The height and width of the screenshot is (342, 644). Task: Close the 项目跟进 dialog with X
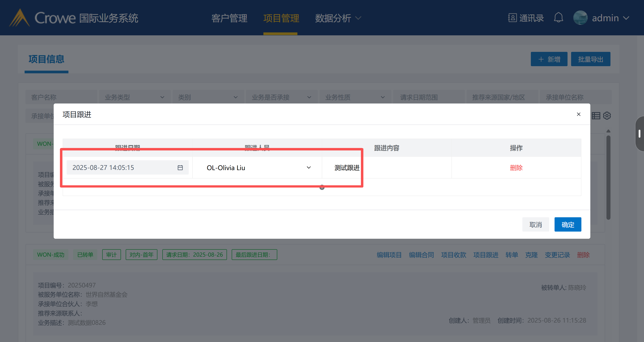(x=578, y=114)
